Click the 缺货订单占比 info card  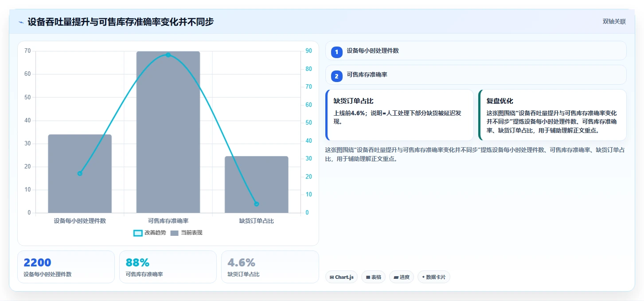coord(399,115)
